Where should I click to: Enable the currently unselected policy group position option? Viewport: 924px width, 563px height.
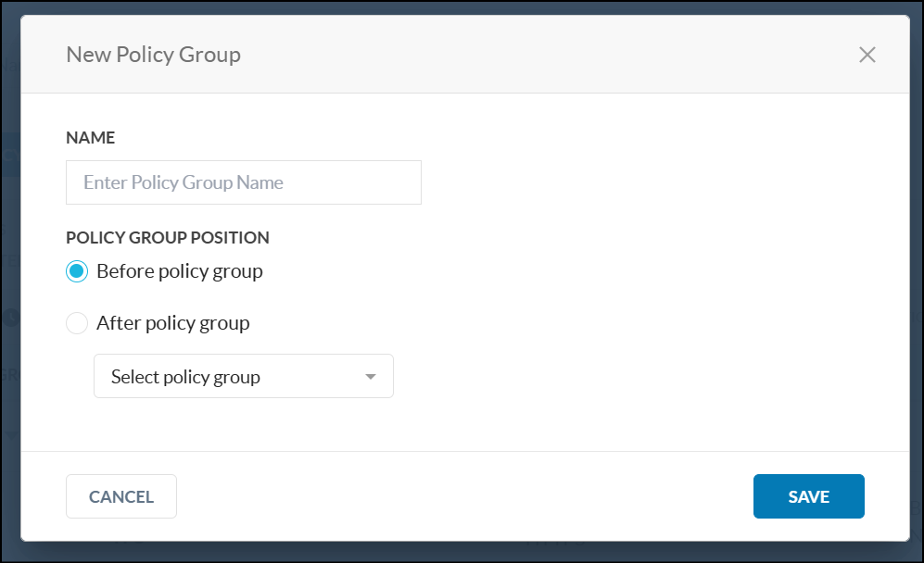[x=77, y=323]
